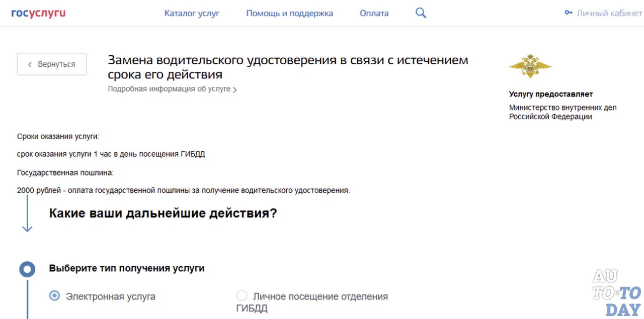Screen dimensions: 644x319
Task: Click Министерство внутренних дел provider text
Action: 562,112
